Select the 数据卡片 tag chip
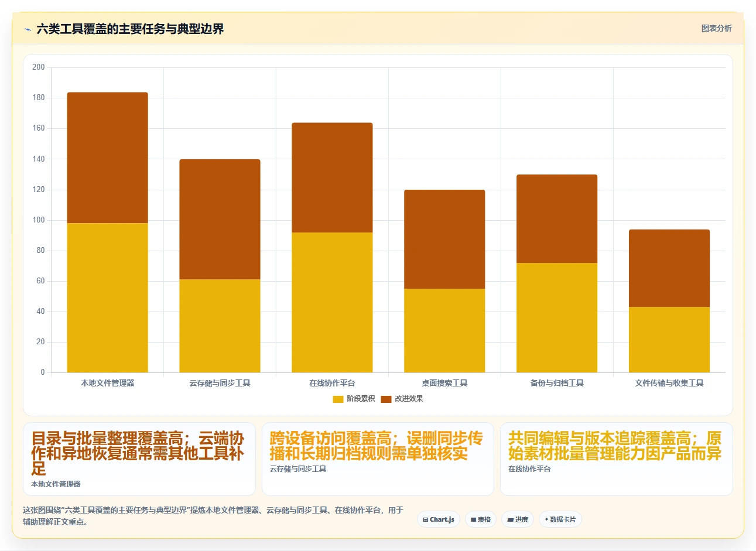 pyautogui.click(x=560, y=519)
